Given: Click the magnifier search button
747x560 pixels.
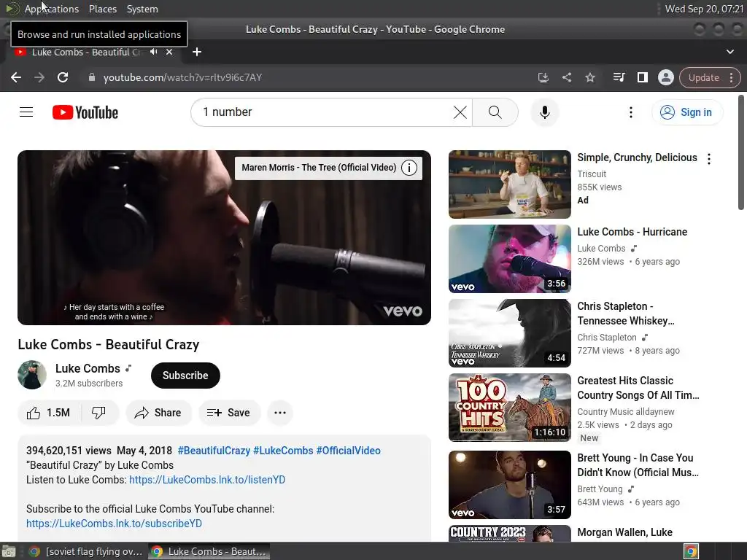Looking at the screenshot, I should 495,112.
